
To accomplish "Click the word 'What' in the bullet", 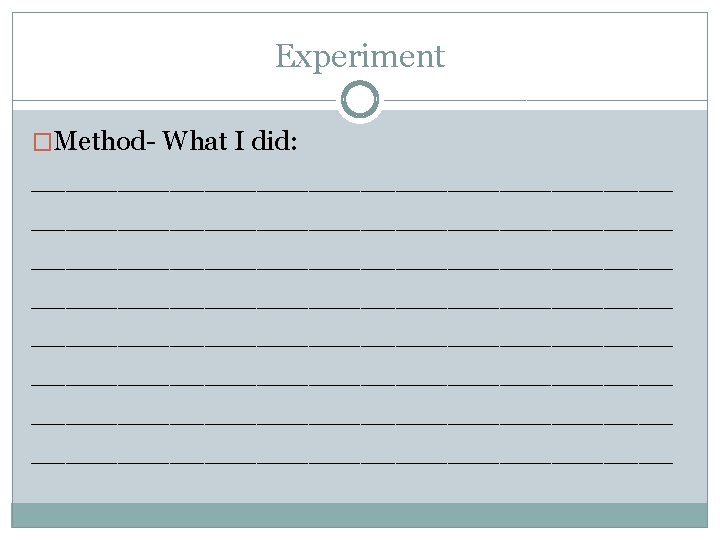I will [194, 142].
